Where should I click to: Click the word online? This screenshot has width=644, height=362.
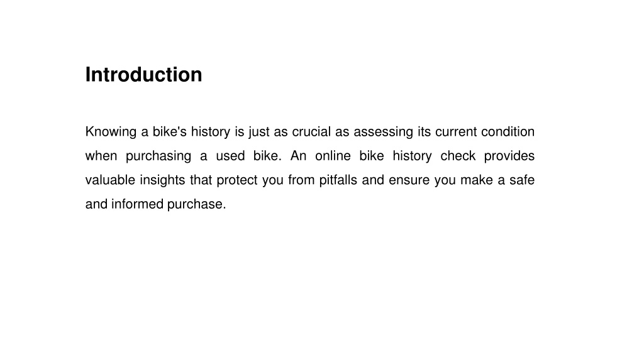point(333,156)
